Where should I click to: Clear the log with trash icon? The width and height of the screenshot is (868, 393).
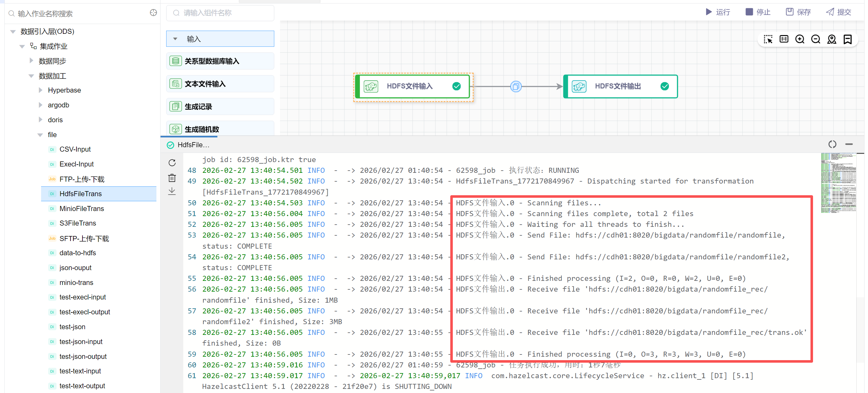click(172, 178)
